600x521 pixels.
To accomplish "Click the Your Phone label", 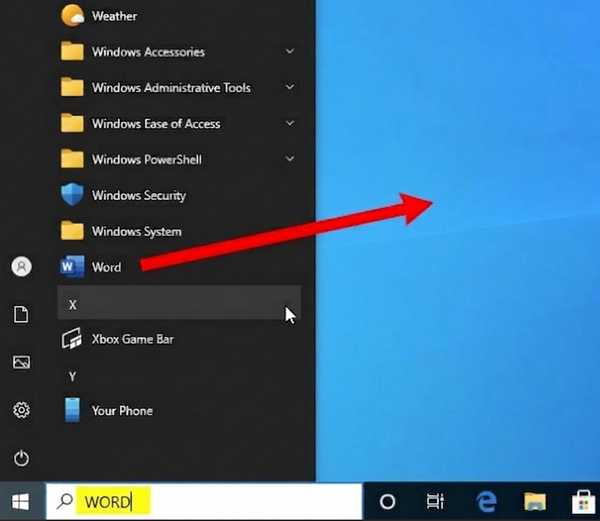I will coord(122,410).
